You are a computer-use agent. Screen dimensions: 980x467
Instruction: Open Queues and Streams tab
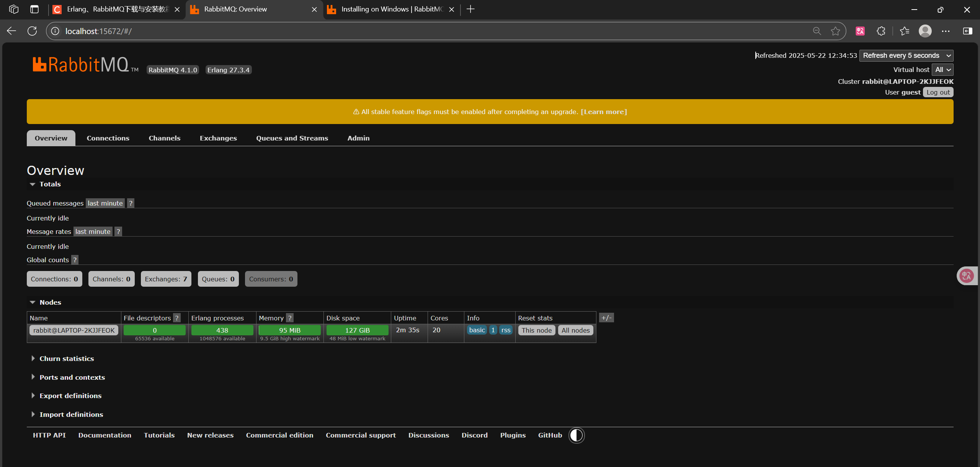point(292,138)
